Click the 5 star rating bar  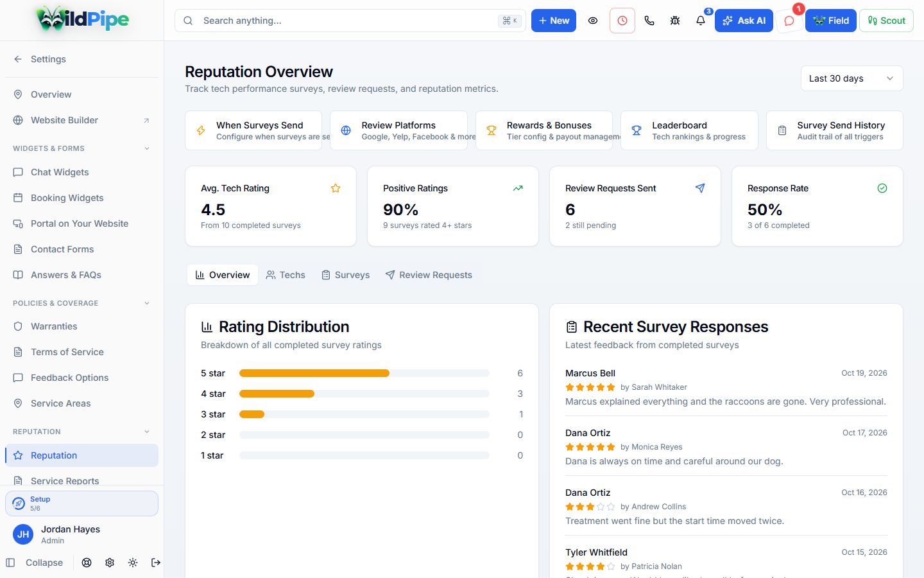tap(364, 373)
